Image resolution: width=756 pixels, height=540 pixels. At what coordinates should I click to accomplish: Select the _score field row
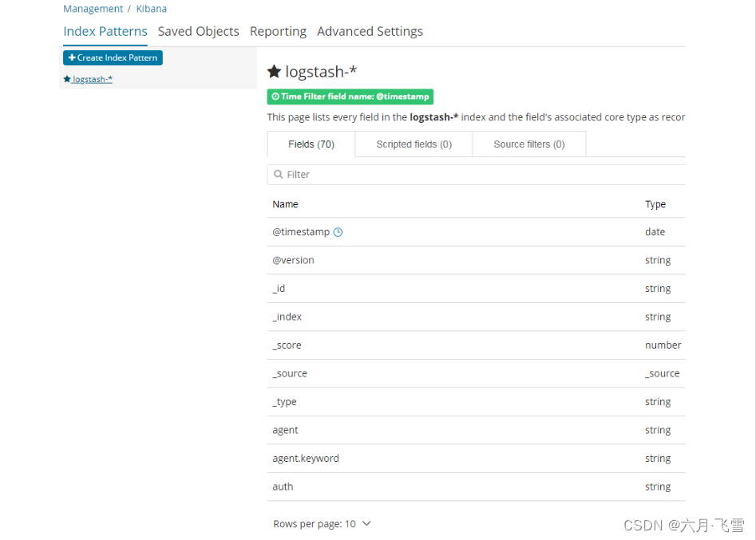477,345
